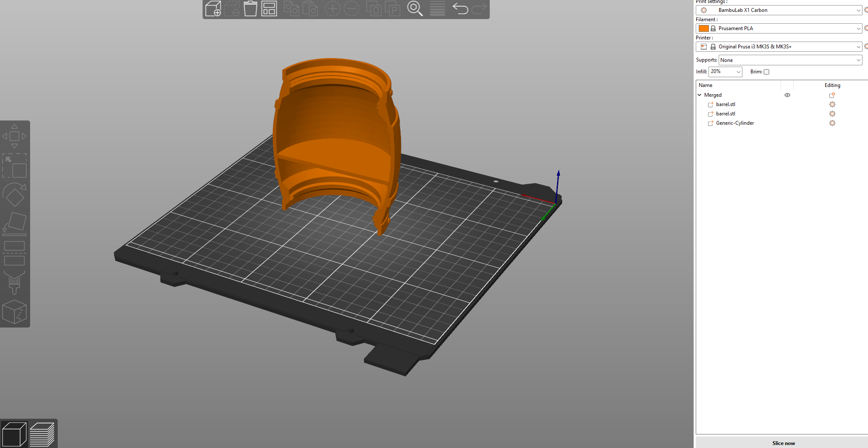Image resolution: width=868 pixels, height=448 pixels.
Task: Switch to sliced layers preview
Action: point(42,434)
